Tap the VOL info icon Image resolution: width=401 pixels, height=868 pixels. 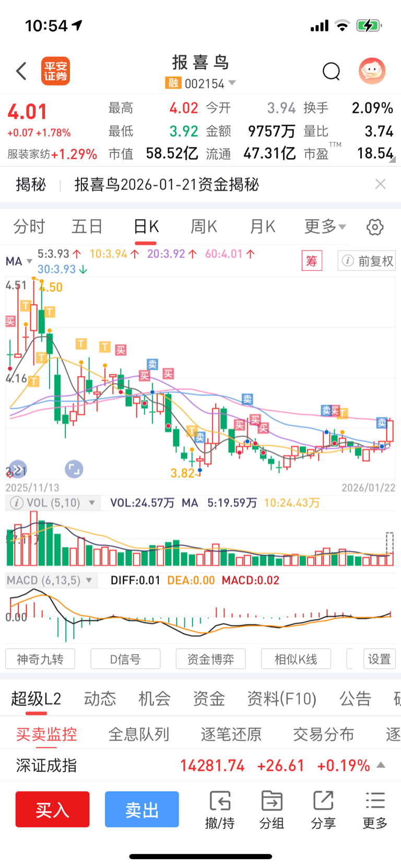click(17, 503)
